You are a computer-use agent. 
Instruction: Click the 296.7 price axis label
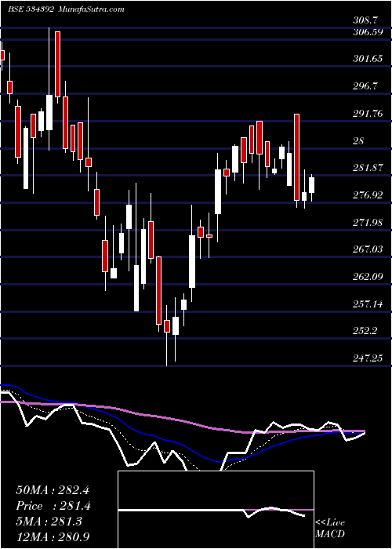365,85
